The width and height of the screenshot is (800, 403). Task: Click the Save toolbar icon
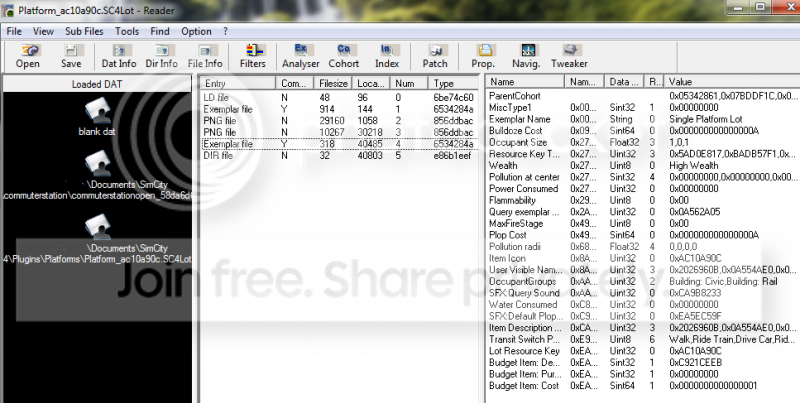point(71,56)
